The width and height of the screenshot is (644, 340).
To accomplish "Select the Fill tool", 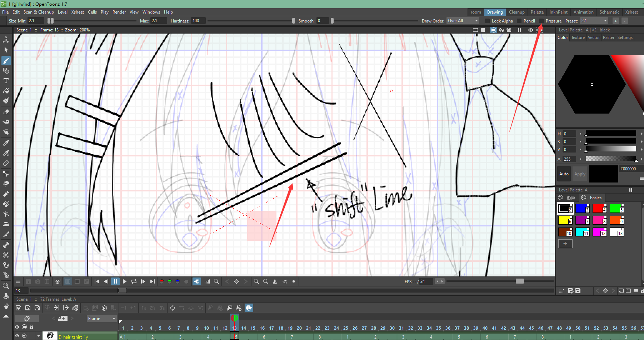I will [x=6, y=91].
